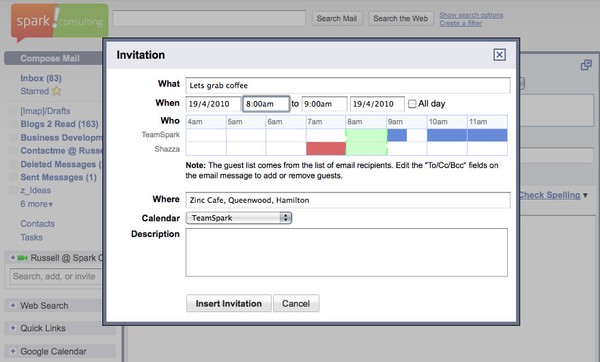
Task: Click the 9:00am end time field
Action: tap(324, 104)
